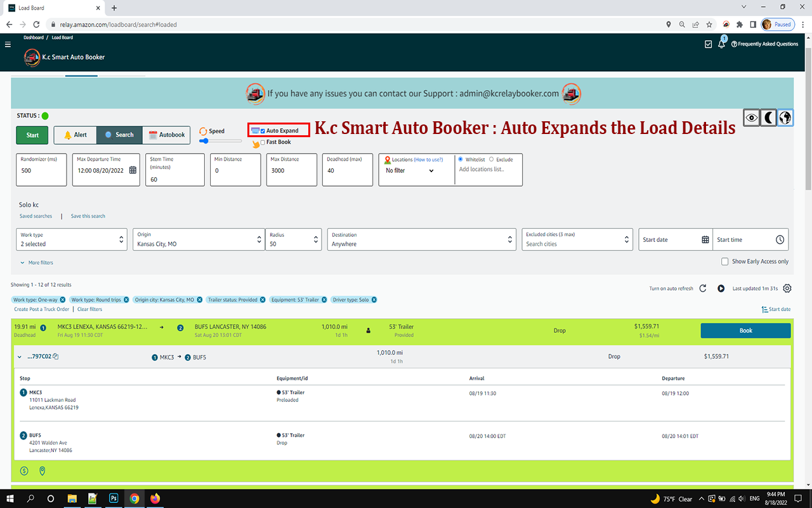Screen dimensions: 812x508
Task: Open the browser extensions puzzle icon
Action: pyautogui.click(x=739, y=24)
